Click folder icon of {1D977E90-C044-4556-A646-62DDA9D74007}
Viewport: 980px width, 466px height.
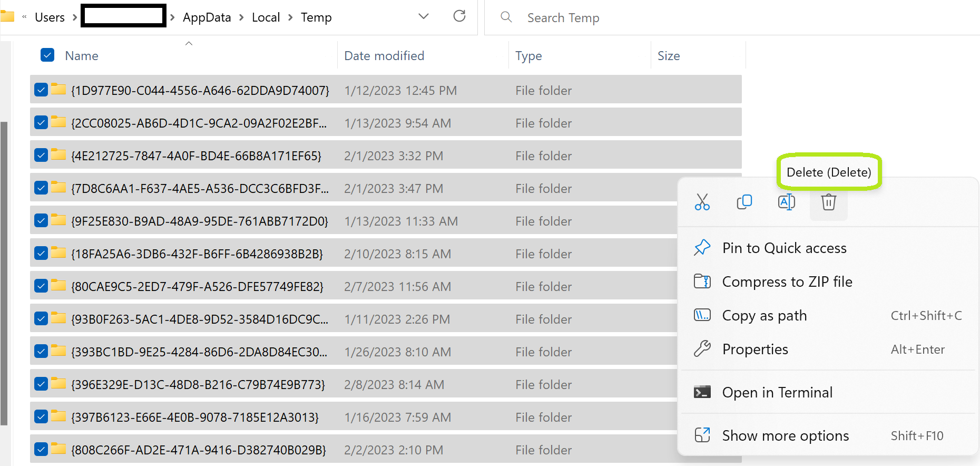coord(58,89)
